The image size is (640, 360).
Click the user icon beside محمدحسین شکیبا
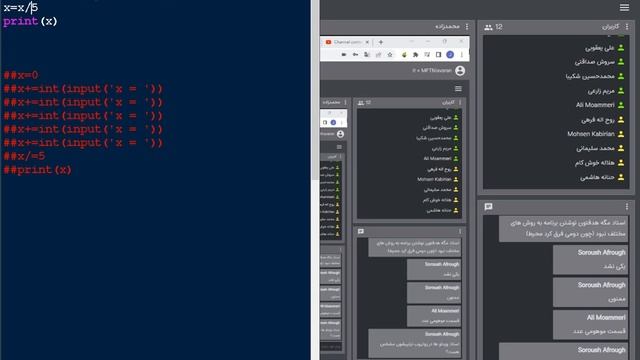point(621,76)
